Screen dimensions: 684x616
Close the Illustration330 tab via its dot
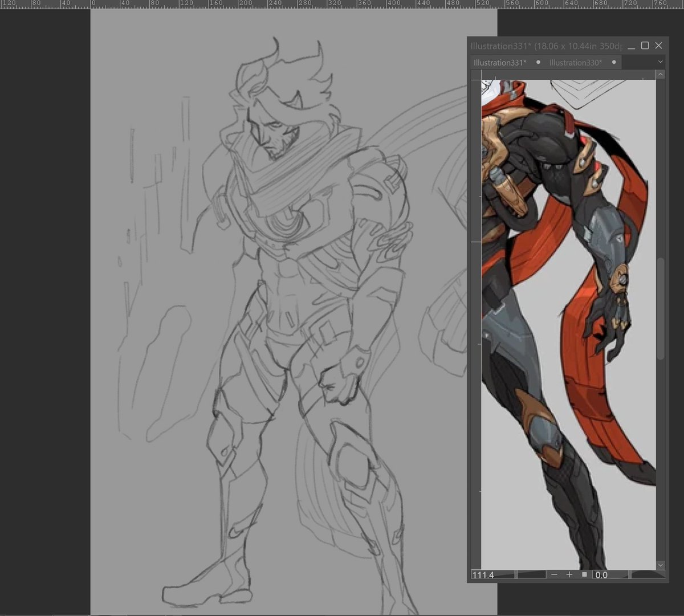(614, 62)
